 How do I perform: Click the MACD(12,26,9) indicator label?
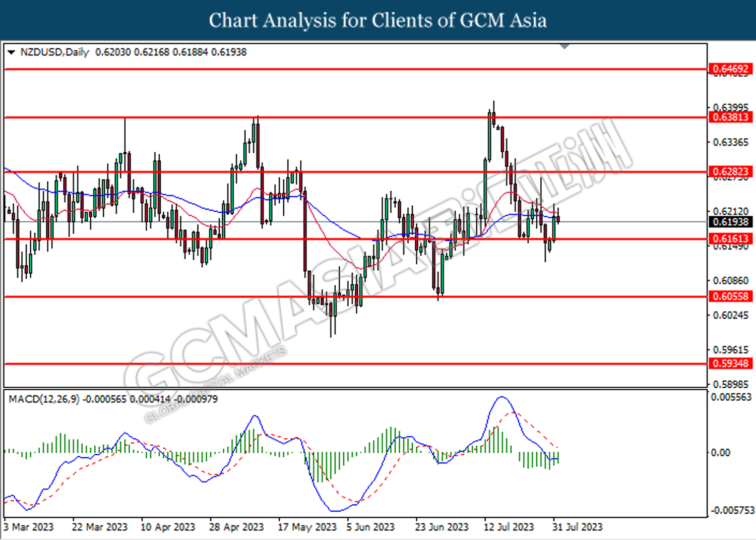coord(44,399)
